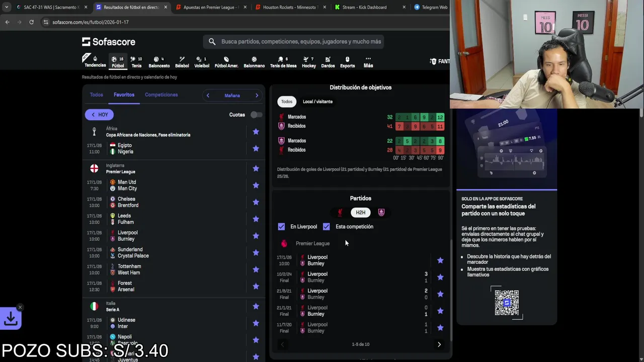The height and width of the screenshot is (362, 644).
Task: Open the Voleibol sport section
Action: click(x=202, y=61)
